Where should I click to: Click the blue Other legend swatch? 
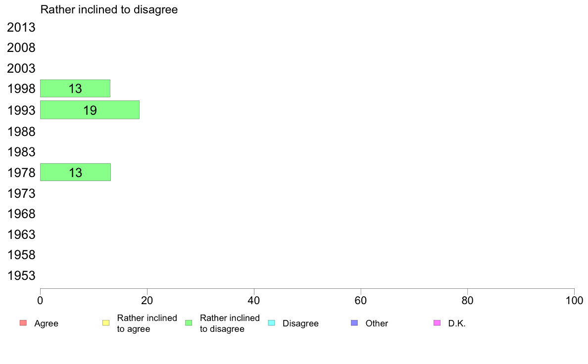354,323
